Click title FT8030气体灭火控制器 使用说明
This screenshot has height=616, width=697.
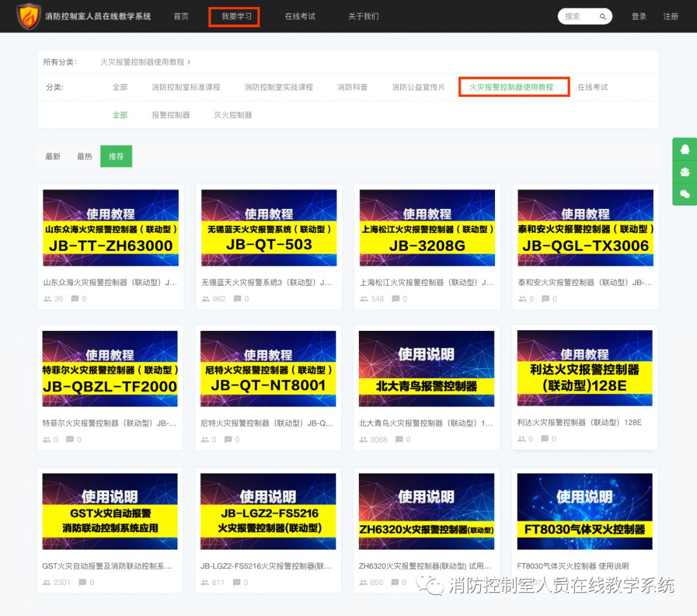pyautogui.click(x=573, y=566)
